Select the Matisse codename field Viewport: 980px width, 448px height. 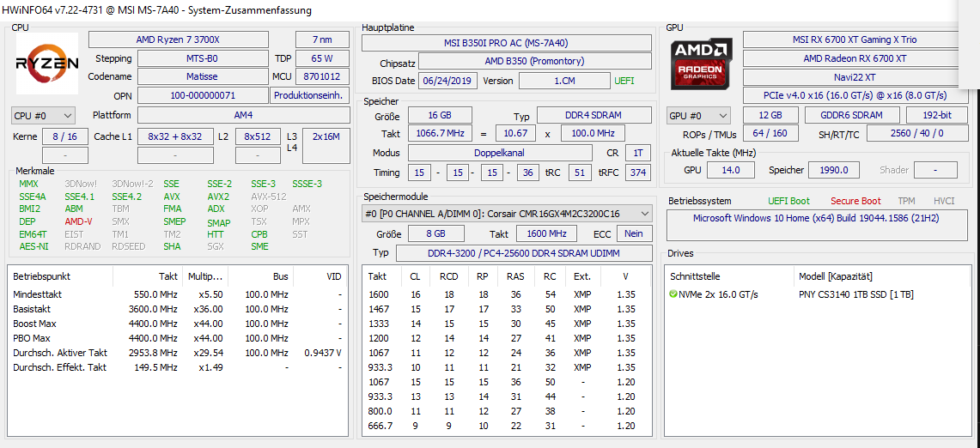coord(203,76)
